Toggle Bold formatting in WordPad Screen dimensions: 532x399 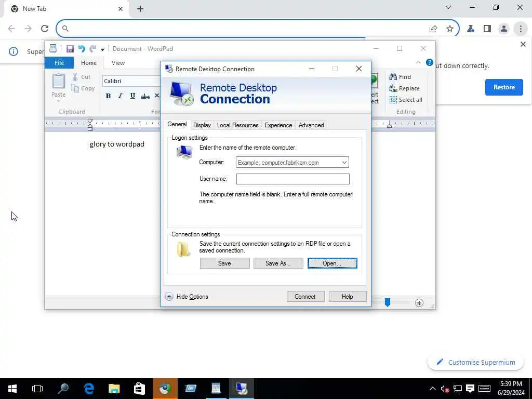[x=108, y=96]
